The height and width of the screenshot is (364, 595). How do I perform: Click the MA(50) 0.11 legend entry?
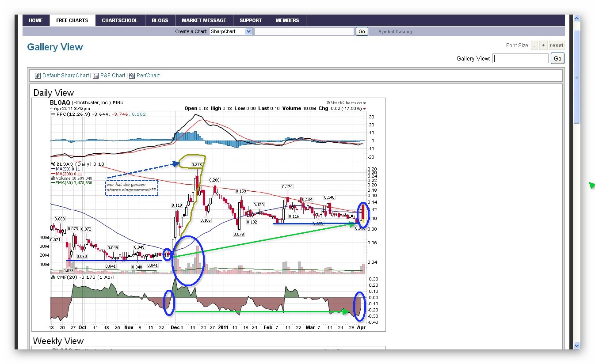pyautogui.click(x=65, y=169)
